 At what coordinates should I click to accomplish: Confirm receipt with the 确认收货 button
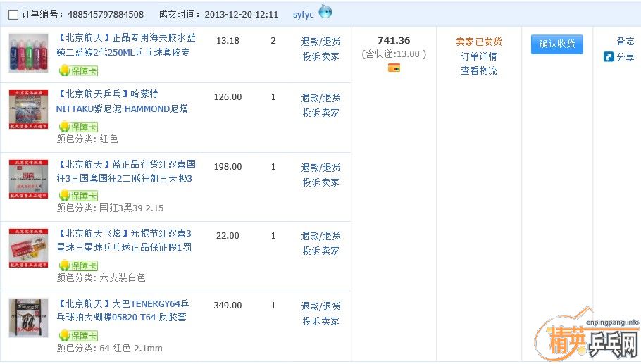[556, 44]
